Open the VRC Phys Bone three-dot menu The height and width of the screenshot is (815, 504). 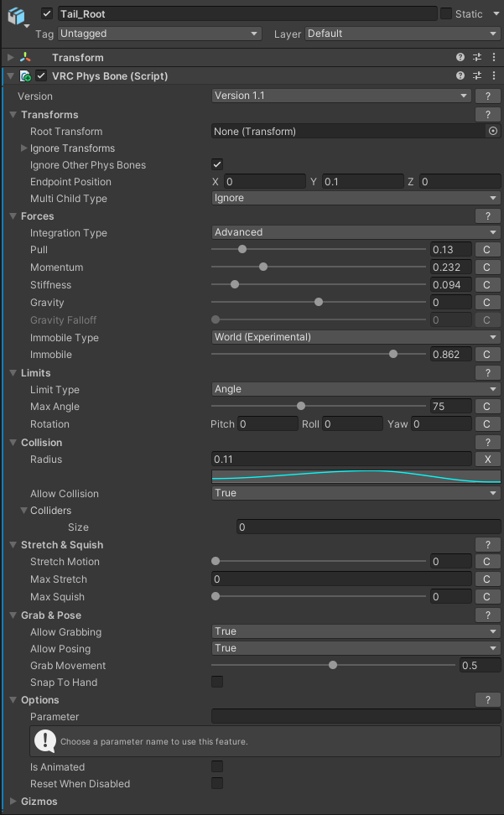[493, 76]
